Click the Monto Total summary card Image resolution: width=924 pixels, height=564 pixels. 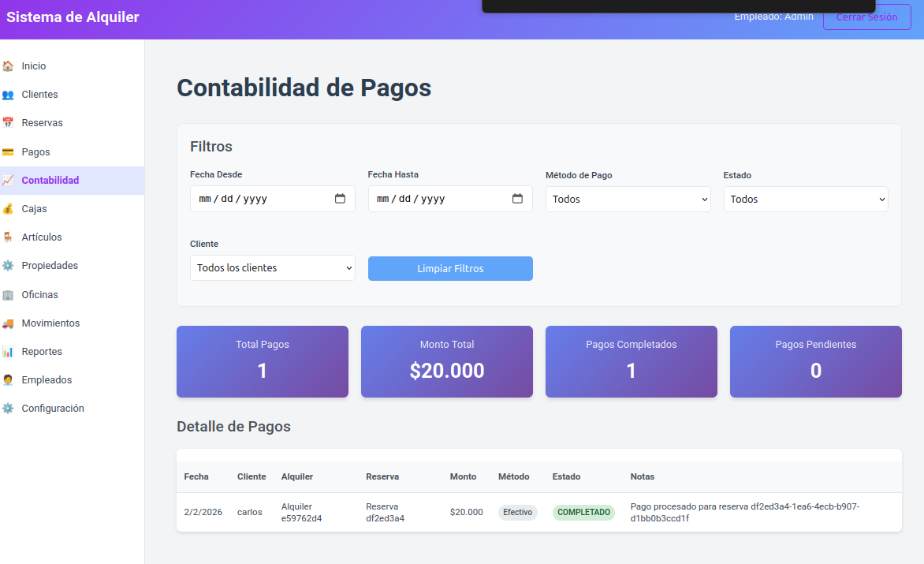[447, 361]
